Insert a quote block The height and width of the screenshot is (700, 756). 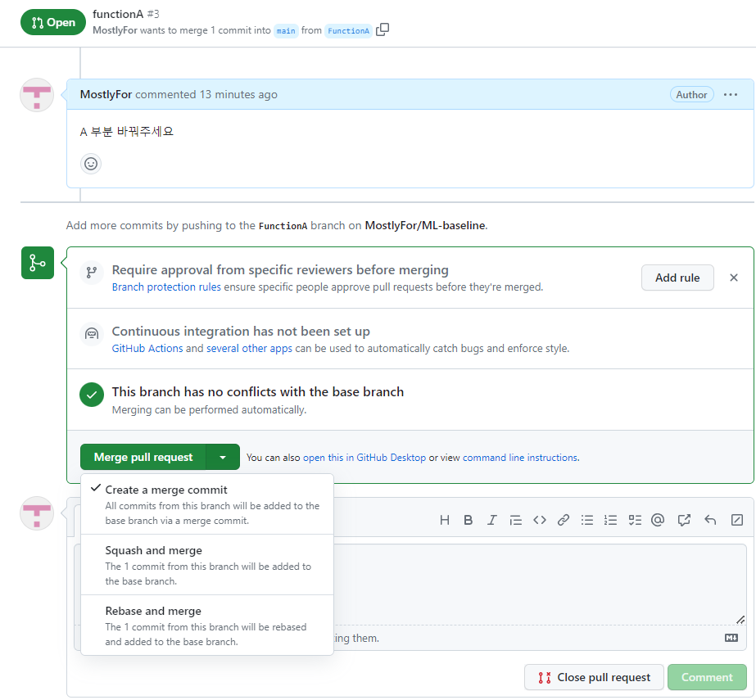click(515, 520)
